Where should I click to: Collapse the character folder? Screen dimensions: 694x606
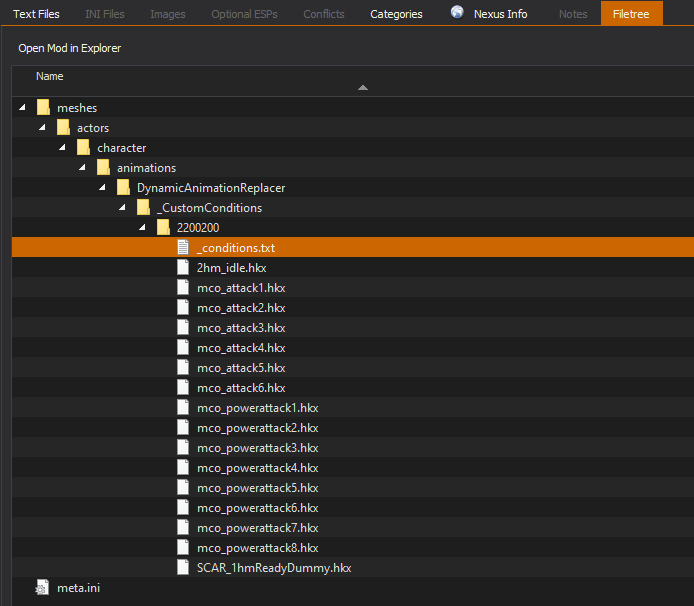click(x=62, y=147)
